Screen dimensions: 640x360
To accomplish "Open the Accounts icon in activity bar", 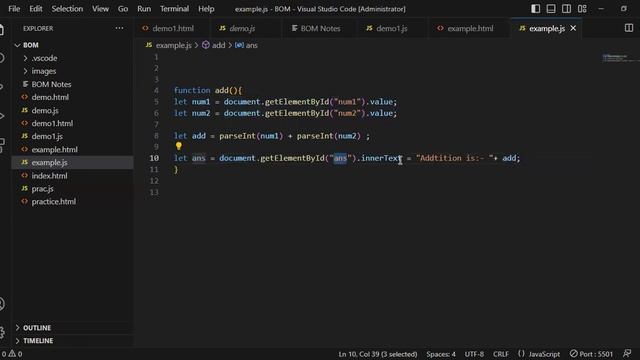I will (x=2, y=304).
